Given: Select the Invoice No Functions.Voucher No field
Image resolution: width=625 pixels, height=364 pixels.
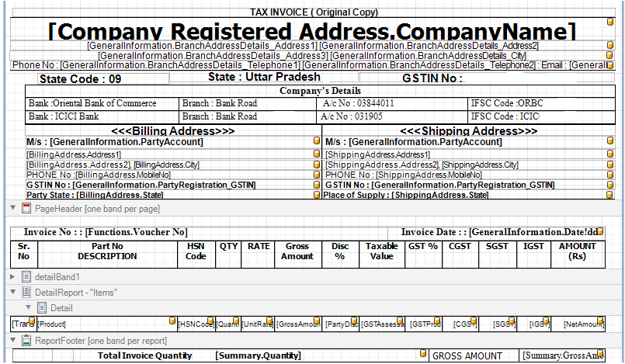Looking at the screenshot, I should pyautogui.click(x=200, y=232).
